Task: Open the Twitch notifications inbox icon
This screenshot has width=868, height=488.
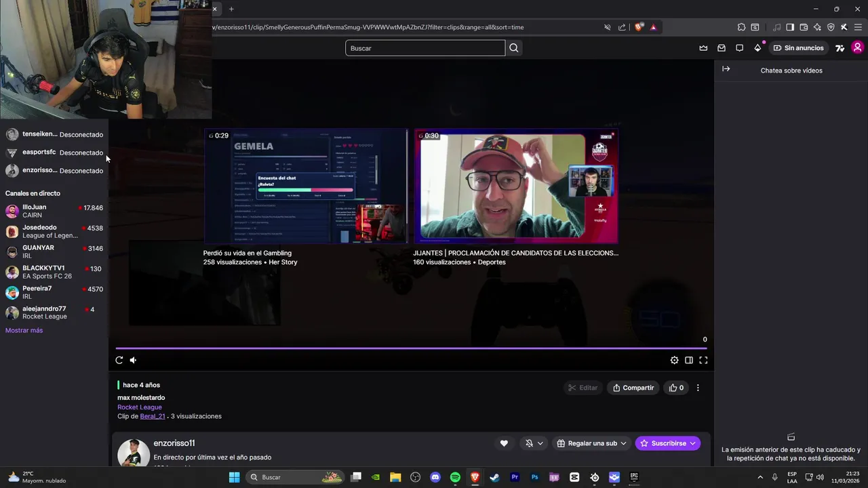Action: coord(722,48)
